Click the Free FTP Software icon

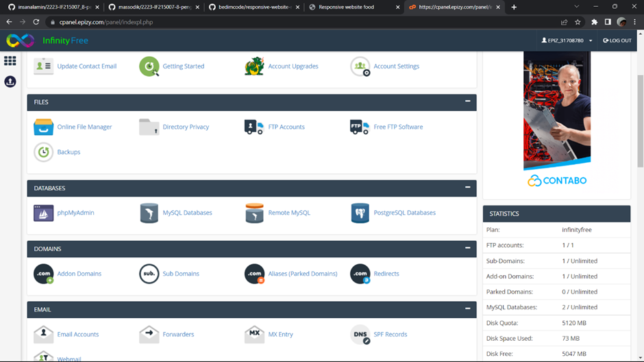[x=360, y=127]
